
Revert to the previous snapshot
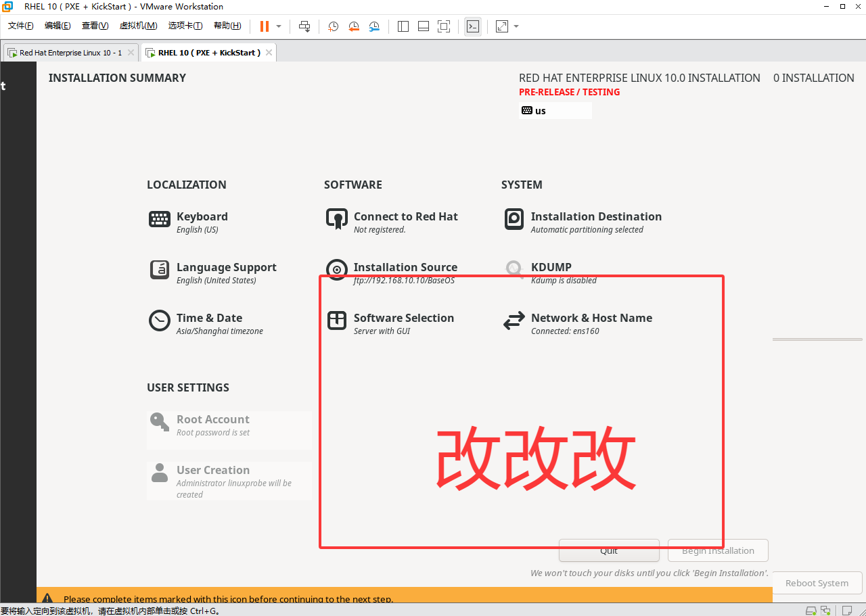[x=354, y=26]
